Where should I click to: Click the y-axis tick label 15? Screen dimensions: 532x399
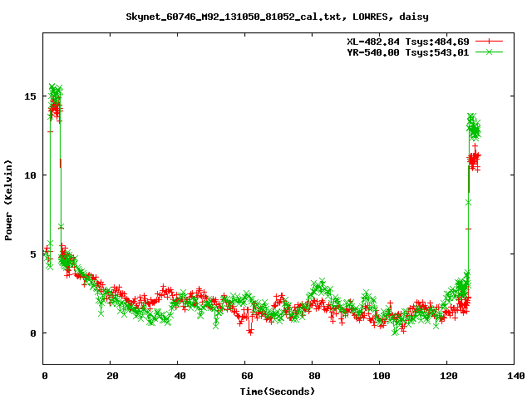point(30,96)
